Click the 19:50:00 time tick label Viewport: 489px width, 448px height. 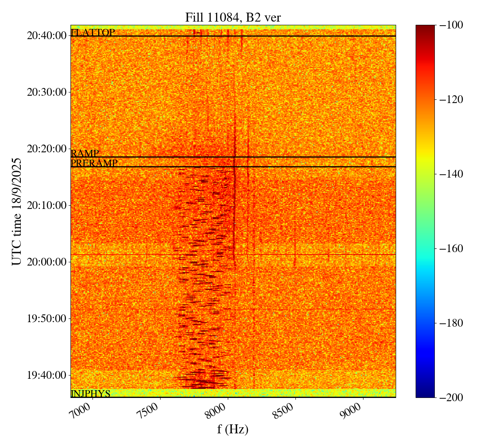46,318
